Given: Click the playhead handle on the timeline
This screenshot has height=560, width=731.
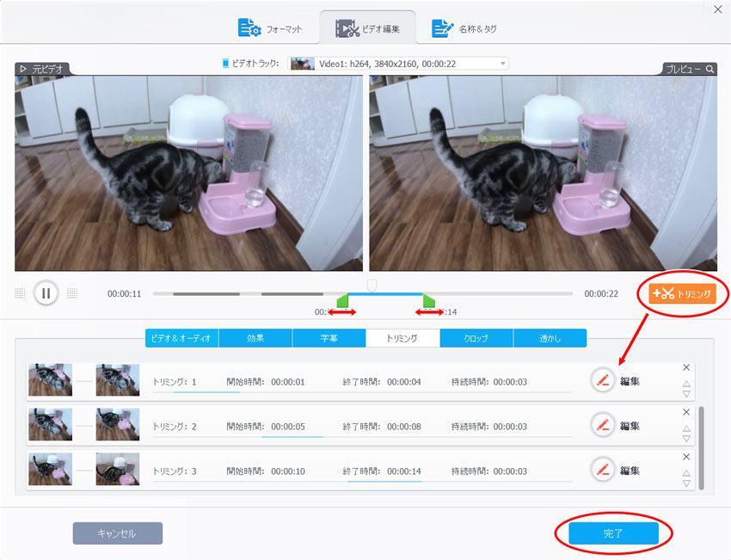Looking at the screenshot, I should point(372,284).
